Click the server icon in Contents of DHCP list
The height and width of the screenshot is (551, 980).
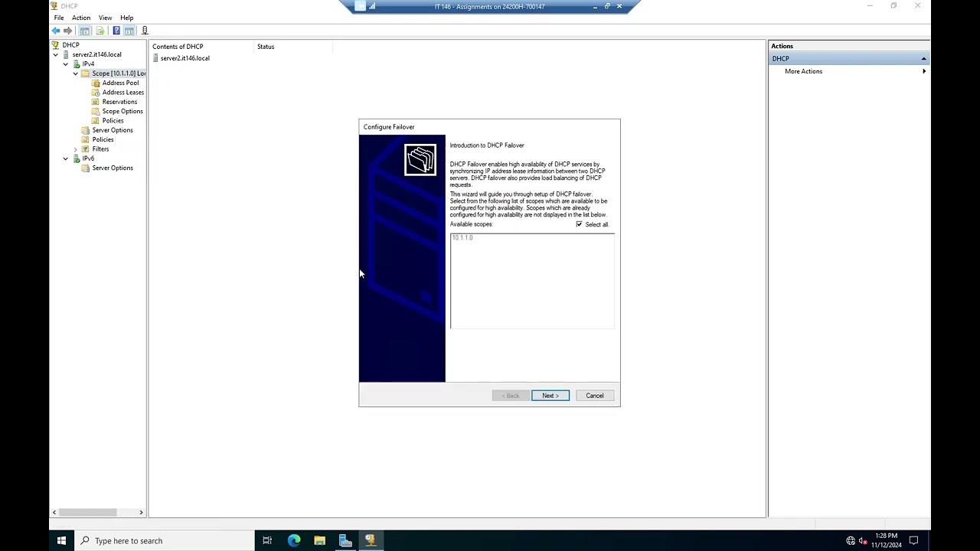[x=155, y=58]
